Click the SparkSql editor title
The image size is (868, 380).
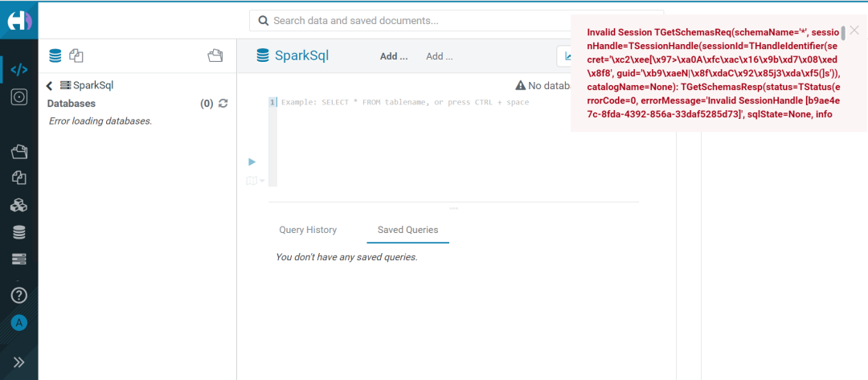point(301,56)
